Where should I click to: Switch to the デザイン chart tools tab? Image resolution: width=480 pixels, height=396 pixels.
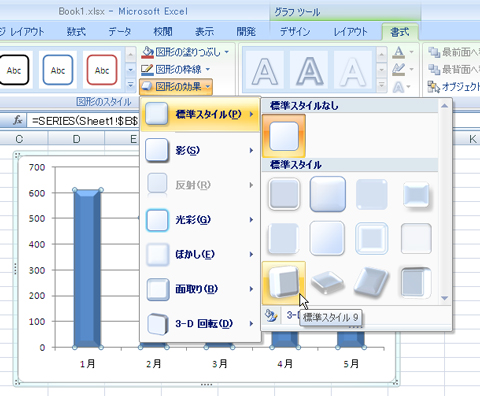[295, 32]
